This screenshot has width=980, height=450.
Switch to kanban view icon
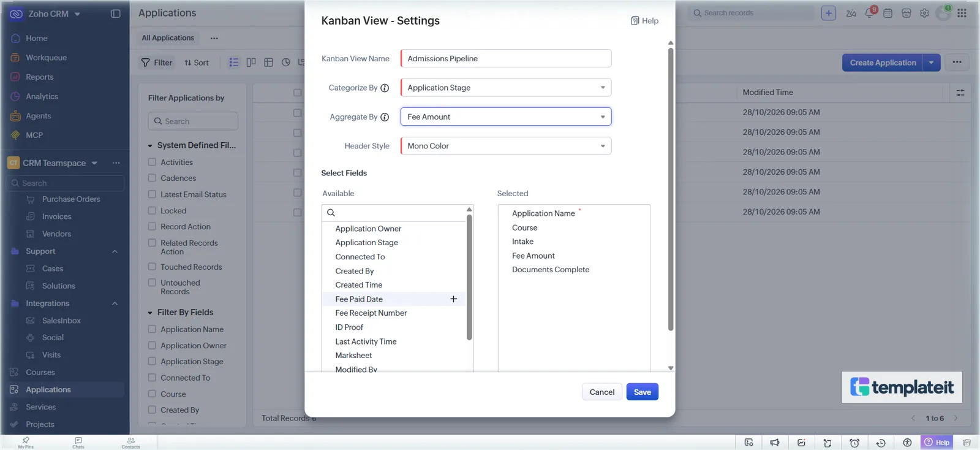251,63
